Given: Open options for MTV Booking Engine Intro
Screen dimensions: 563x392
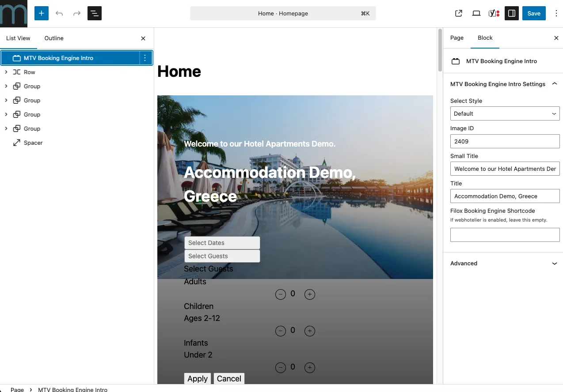Looking at the screenshot, I should [x=145, y=58].
